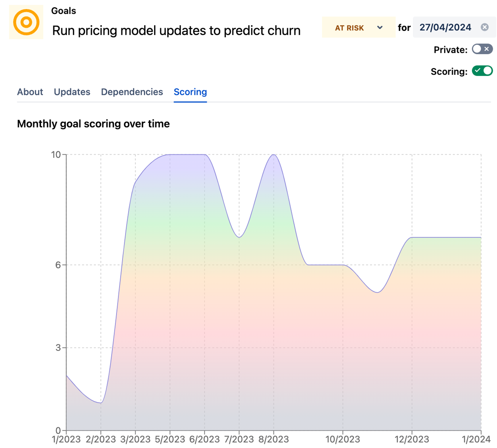Clear the 27/04/2024 date with the x icon
This screenshot has width=497, height=448.
484,27
